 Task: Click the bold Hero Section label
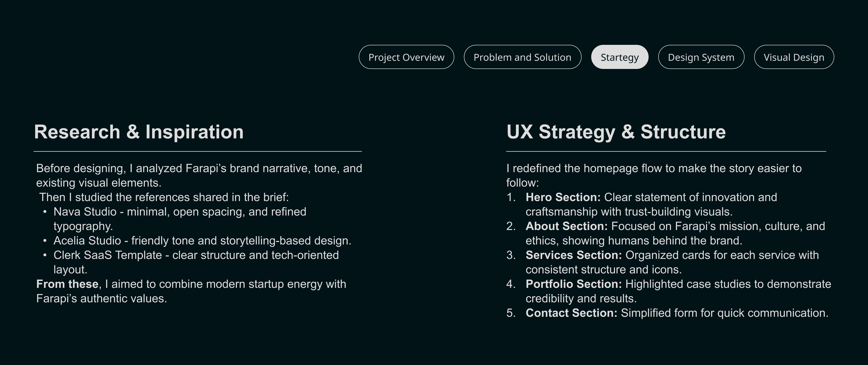tap(563, 198)
